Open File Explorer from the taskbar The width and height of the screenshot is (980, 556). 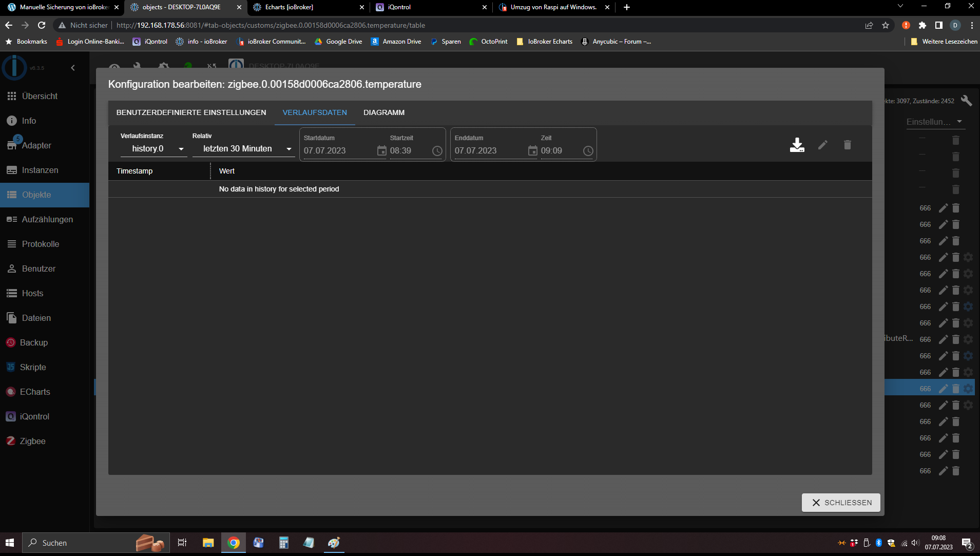[x=208, y=543]
